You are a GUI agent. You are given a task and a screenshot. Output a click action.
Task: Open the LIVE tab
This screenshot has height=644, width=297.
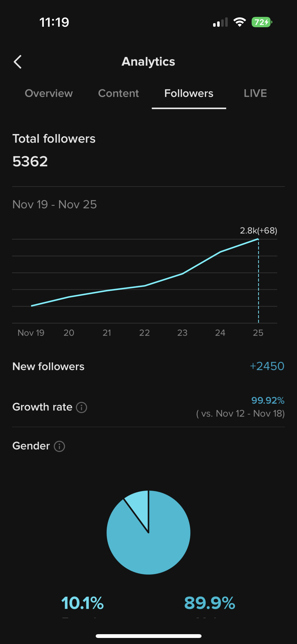[x=255, y=93]
